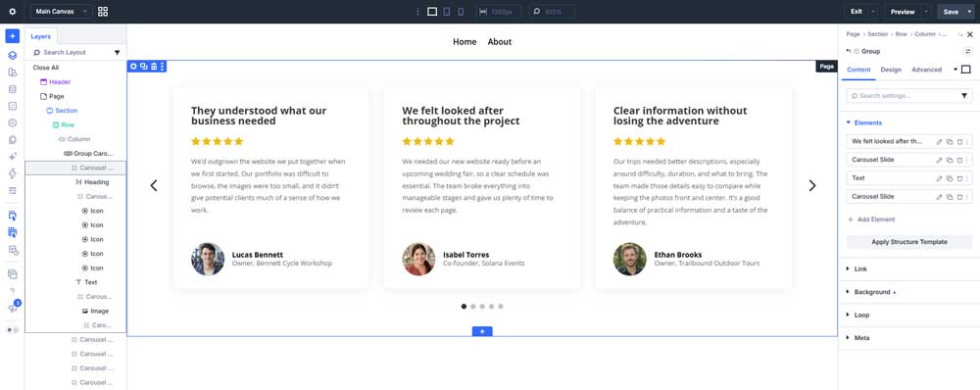This screenshot has height=390, width=980.
Task: Open the lightning bolt icon in sidebar
Action: [13, 173]
